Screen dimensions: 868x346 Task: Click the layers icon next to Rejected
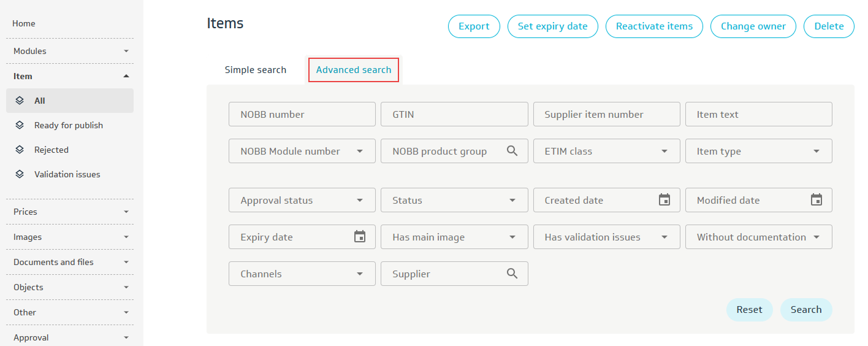coord(20,150)
